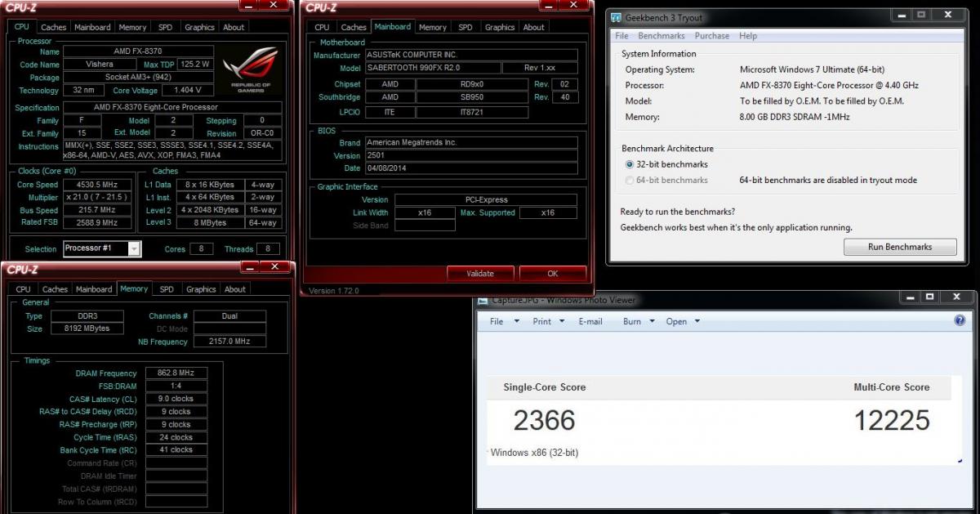Image resolution: width=980 pixels, height=514 pixels.
Task: Click the BIOS version value 2501
Action: pos(471,155)
